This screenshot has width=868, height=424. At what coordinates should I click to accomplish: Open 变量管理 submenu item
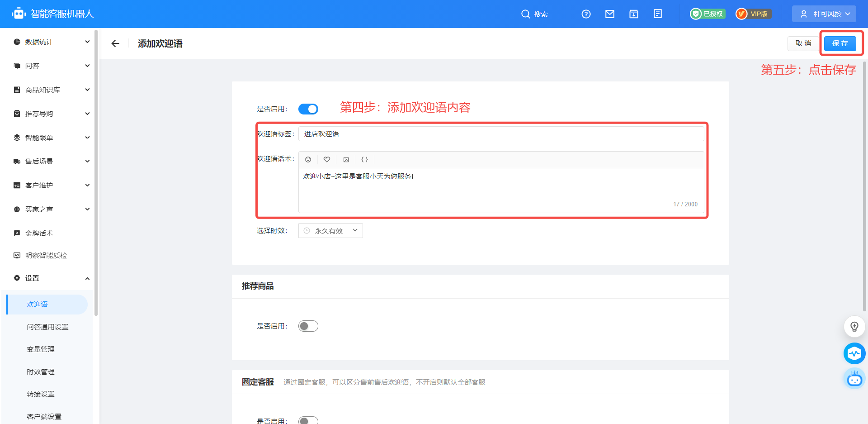[x=41, y=349]
